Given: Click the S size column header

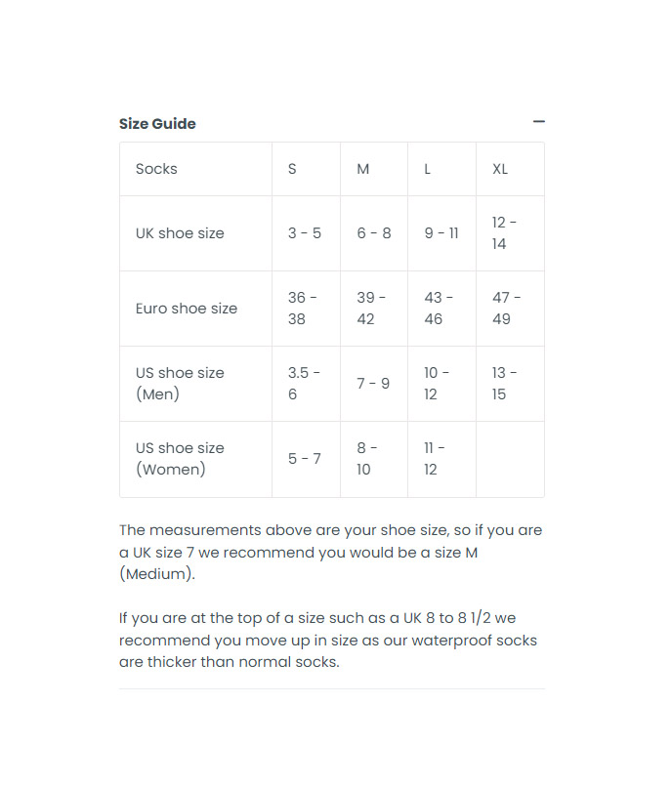Looking at the screenshot, I should [x=292, y=169].
